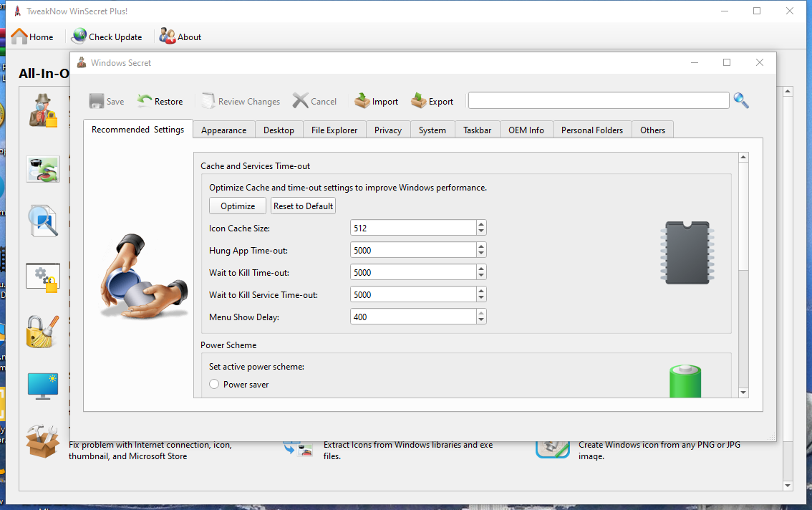Click the Optimize button
Image resolution: width=812 pixels, height=510 pixels.
238,206
